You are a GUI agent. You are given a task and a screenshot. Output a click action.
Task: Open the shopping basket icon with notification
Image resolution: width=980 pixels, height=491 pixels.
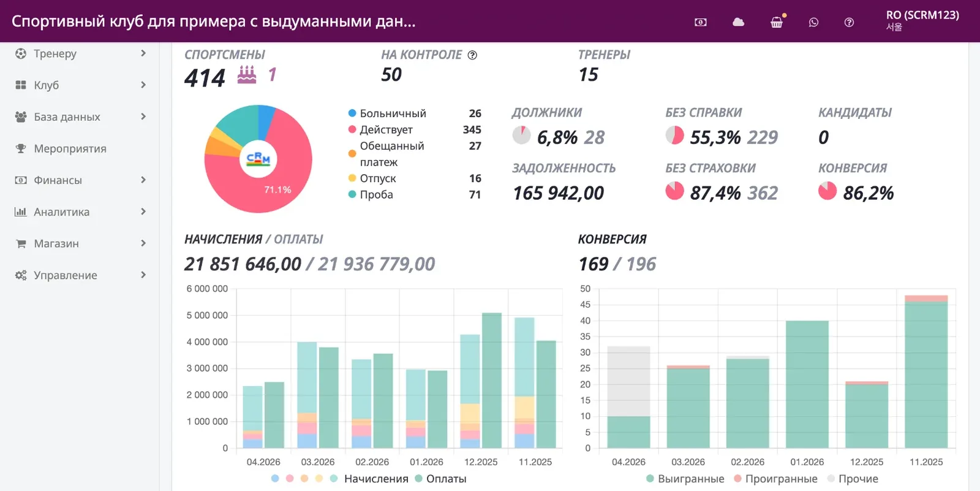coord(777,23)
